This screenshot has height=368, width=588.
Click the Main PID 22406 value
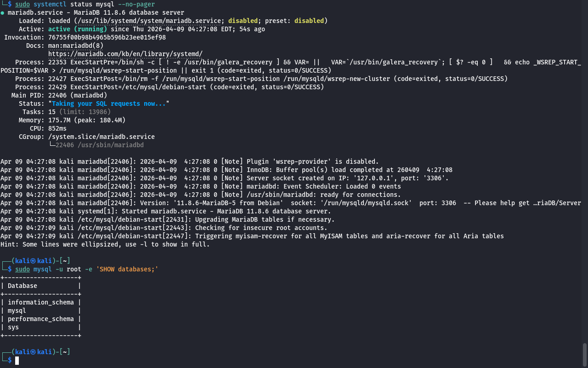[x=59, y=95]
